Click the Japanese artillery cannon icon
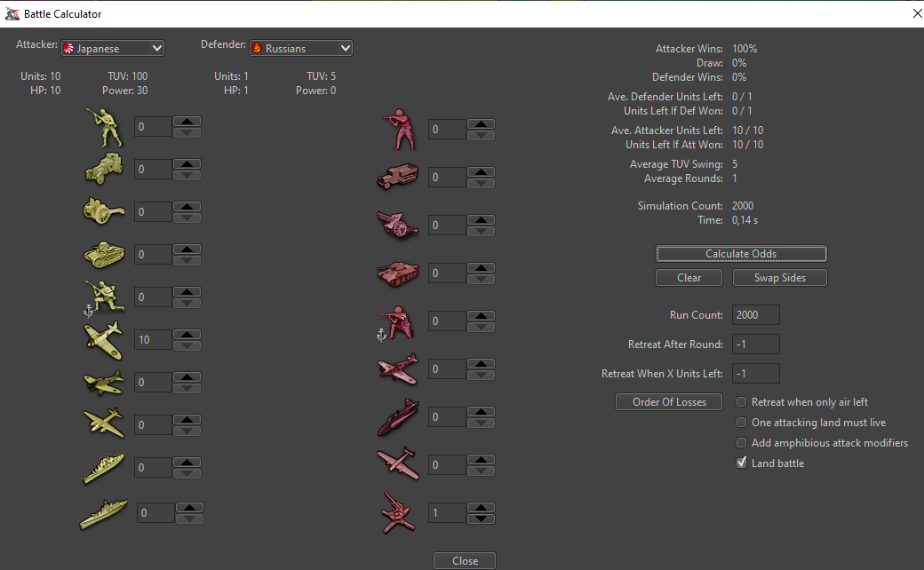924x570 pixels. click(x=104, y=211)
